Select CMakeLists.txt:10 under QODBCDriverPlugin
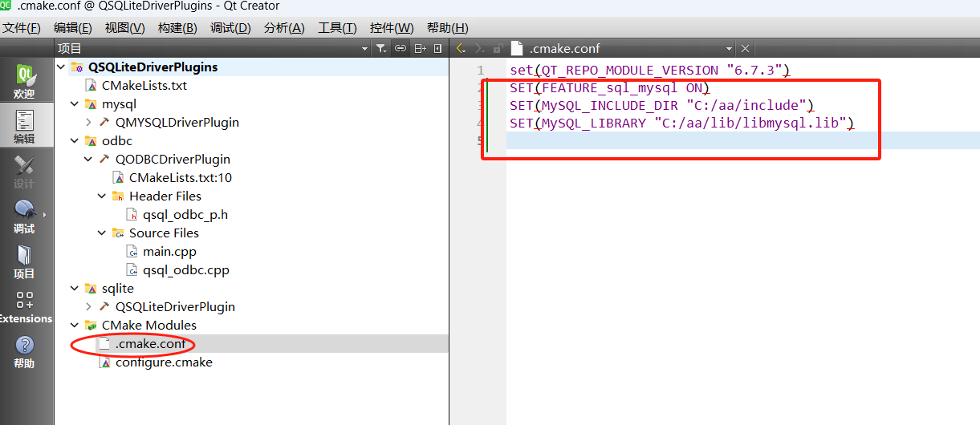The height and width of the screenshot is (425, 980). 180,178
